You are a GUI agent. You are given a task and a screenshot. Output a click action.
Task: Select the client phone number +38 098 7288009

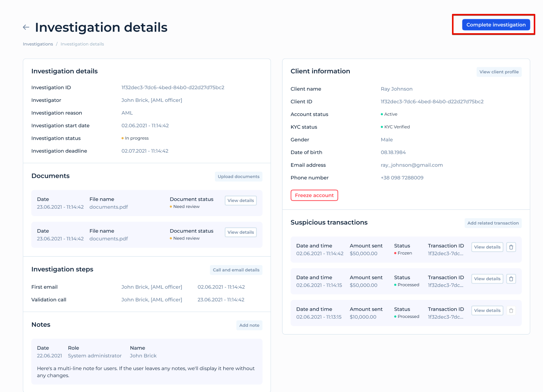click(402, 177)
